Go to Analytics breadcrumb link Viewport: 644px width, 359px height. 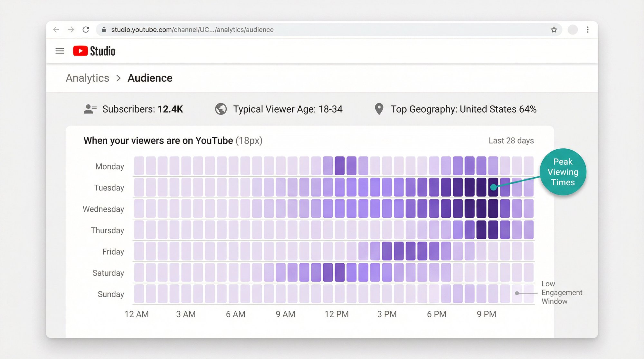pyautogui.click(x=87, y=78)
